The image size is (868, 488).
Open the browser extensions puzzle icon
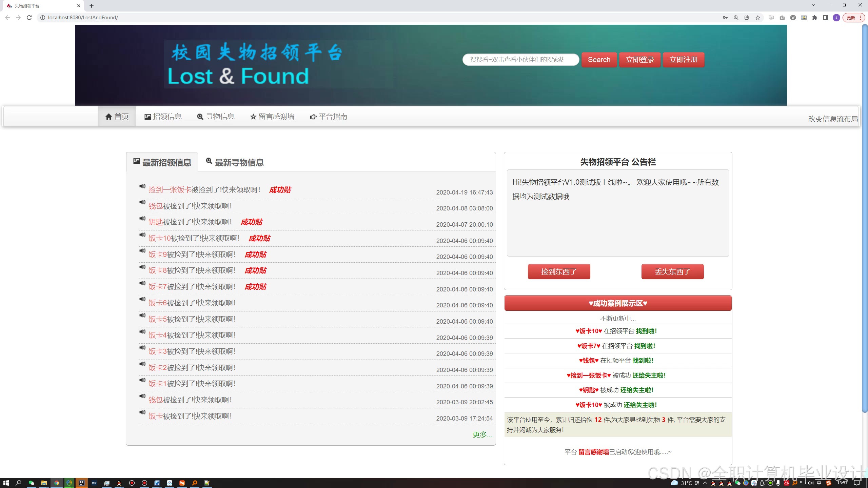[815, 18]
